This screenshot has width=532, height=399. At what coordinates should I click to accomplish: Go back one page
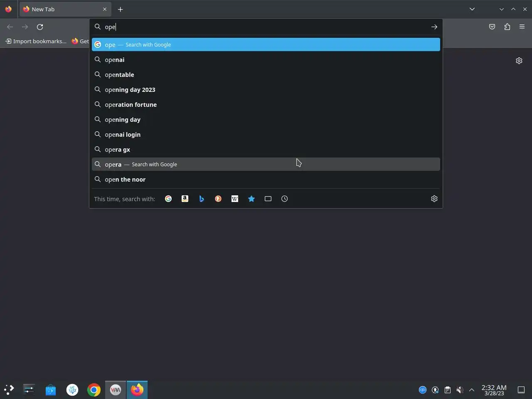click(x=10, y=27)
